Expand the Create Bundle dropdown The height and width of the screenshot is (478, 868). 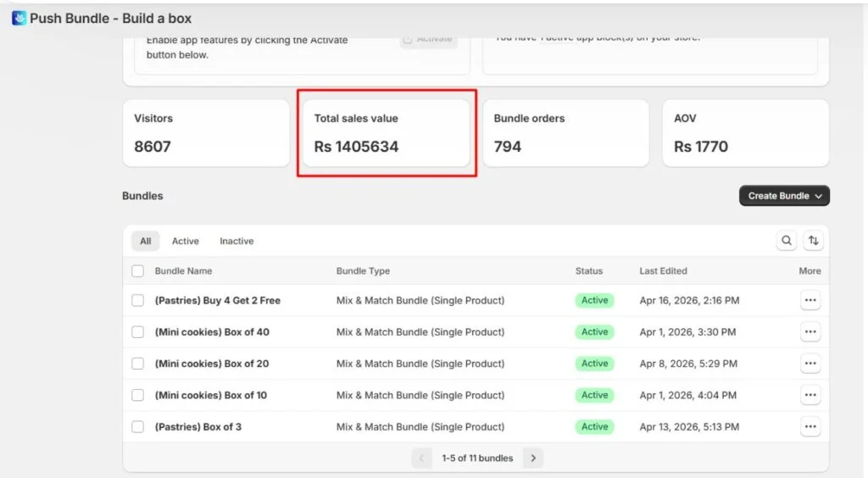[x=784, y=196]
